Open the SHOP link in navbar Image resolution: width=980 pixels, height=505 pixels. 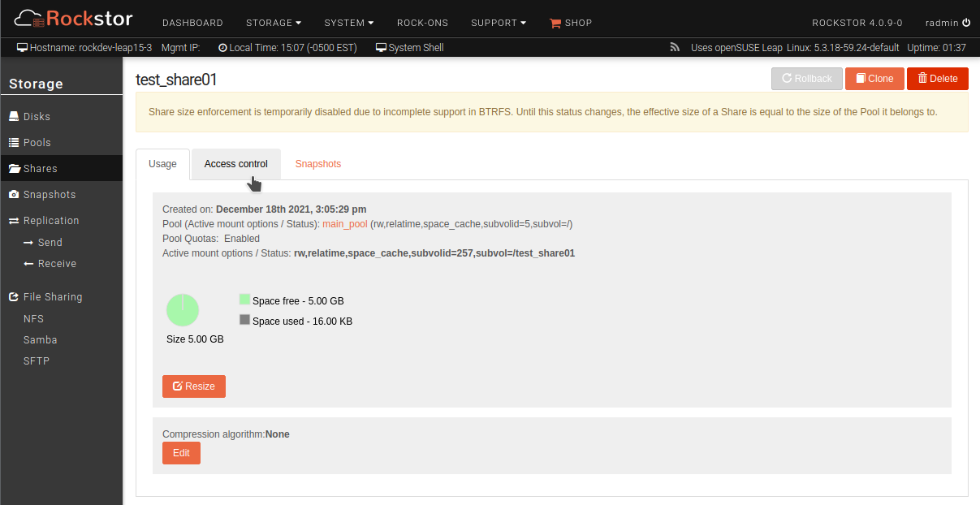[x=571, y=23]
